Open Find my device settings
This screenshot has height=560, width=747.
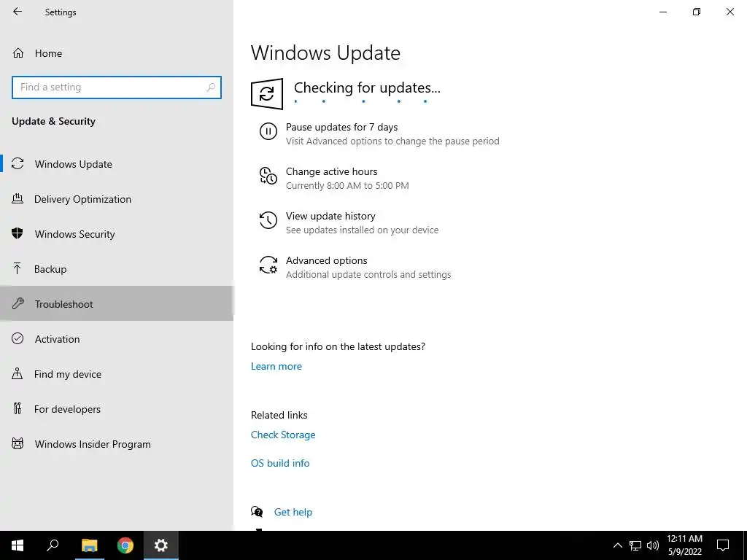point(117,374)
